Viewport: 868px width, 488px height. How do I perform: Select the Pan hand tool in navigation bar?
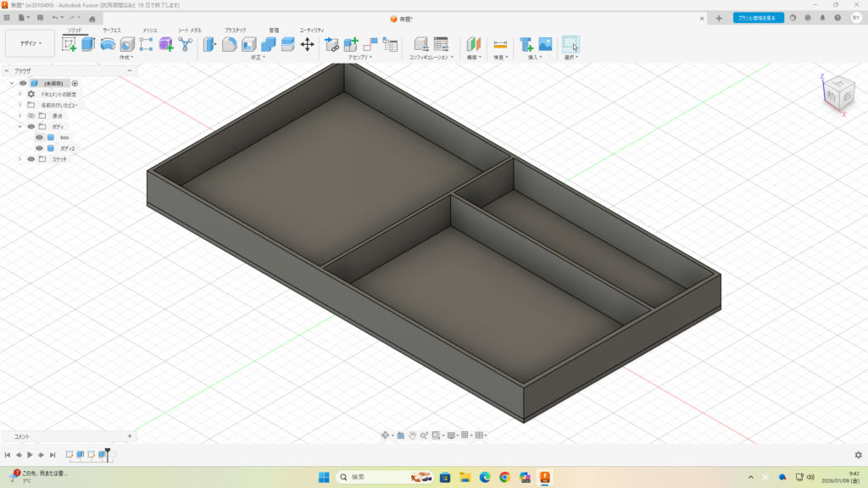(x=413, y=435)
